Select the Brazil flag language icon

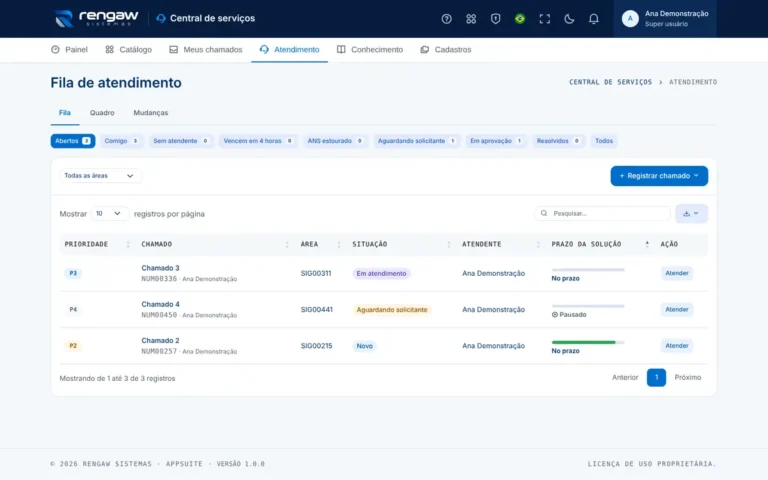pyautogui.click(x=520, y=19)
